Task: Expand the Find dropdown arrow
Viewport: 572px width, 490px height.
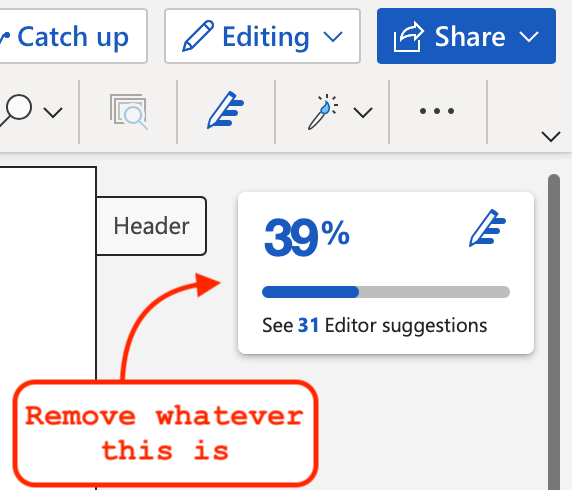Action: click(53, 112)
